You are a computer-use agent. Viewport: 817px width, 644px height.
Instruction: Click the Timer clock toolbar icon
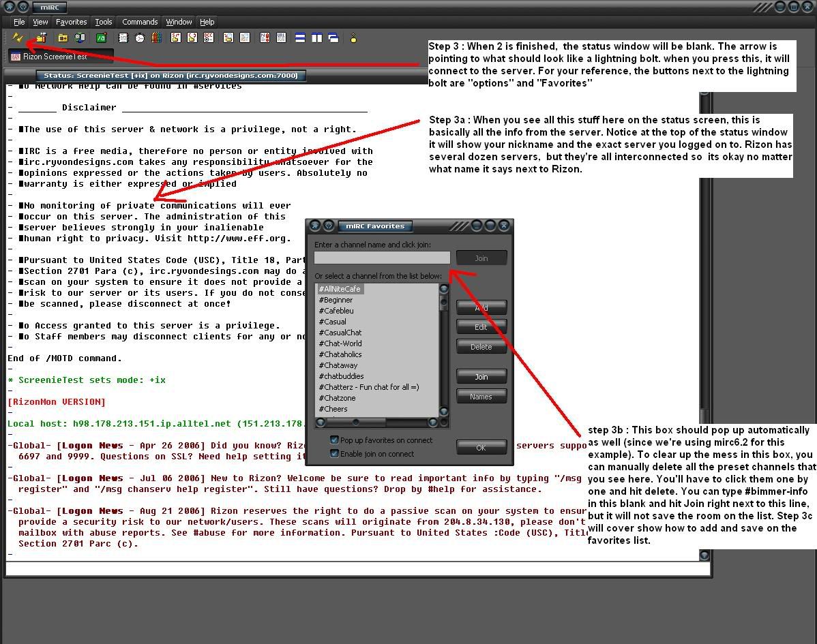(x=140, y=38)
